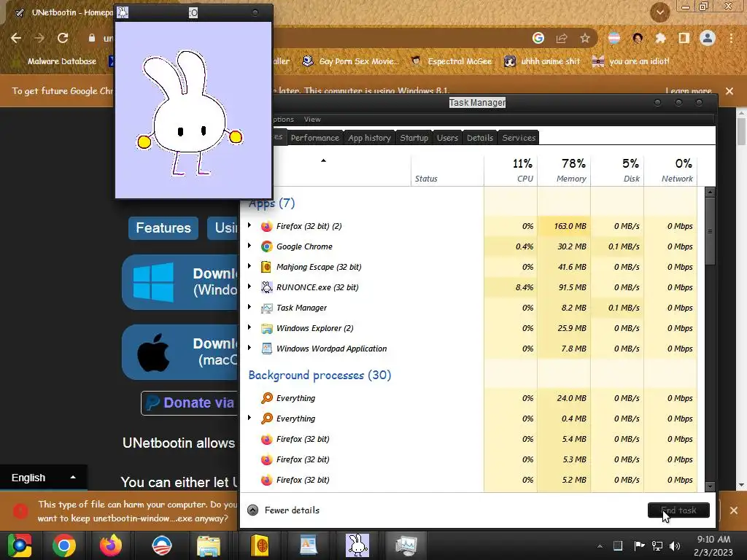This screenshot has height=560, width=747.
Task: Click the Task Manager process icon
Action: 267,308
